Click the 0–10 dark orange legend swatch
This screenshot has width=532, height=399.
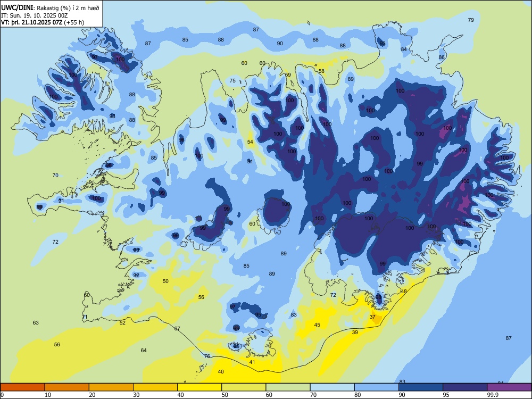click(22, 387)
